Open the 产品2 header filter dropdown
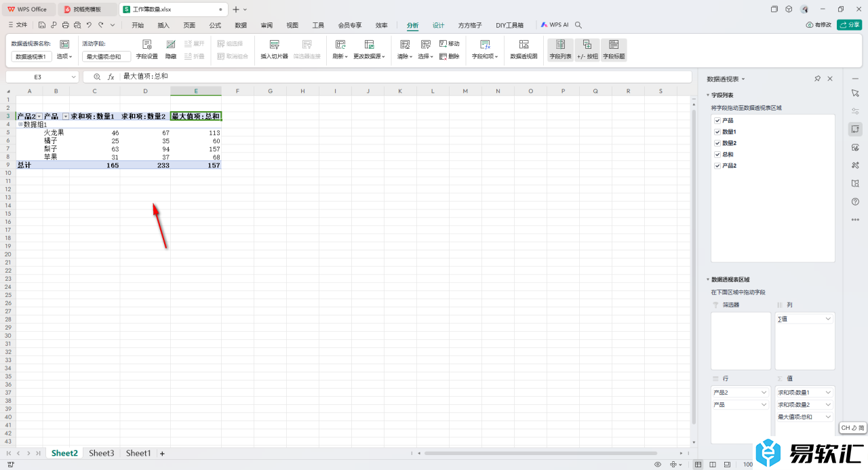The width and height of the screenshot is (868, 470). coord(39,117)
